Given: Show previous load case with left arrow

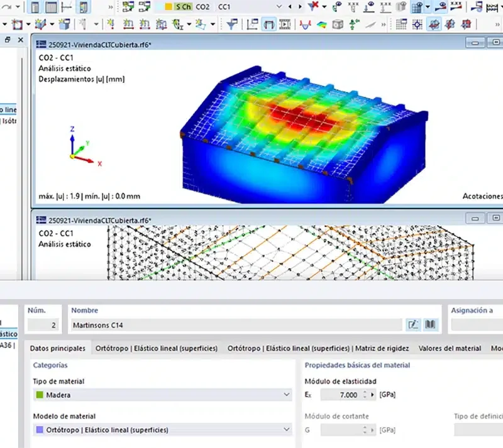Looking at the screenshot, I should coord(290,7).
